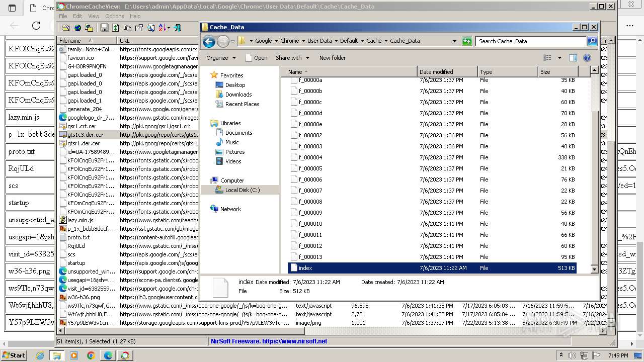Sort ChromeCacheView list by Filename column
Viewport: 644px width, 362px height.
coord(87,41)
